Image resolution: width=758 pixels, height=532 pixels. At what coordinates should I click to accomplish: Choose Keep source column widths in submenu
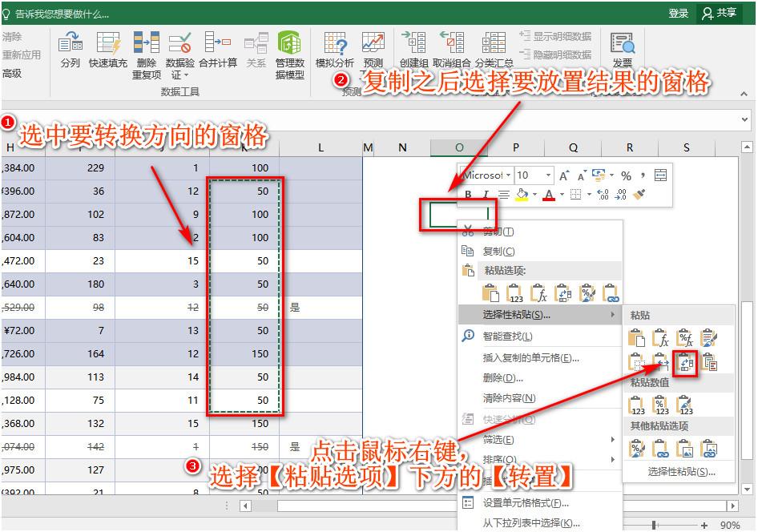pyautogui.click(x=660, y=363)
